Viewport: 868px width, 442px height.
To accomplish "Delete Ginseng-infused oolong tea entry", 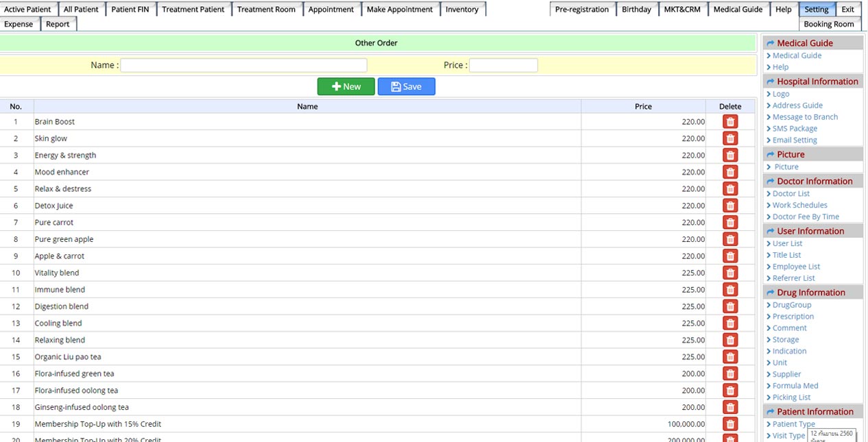I will [730, 407].
